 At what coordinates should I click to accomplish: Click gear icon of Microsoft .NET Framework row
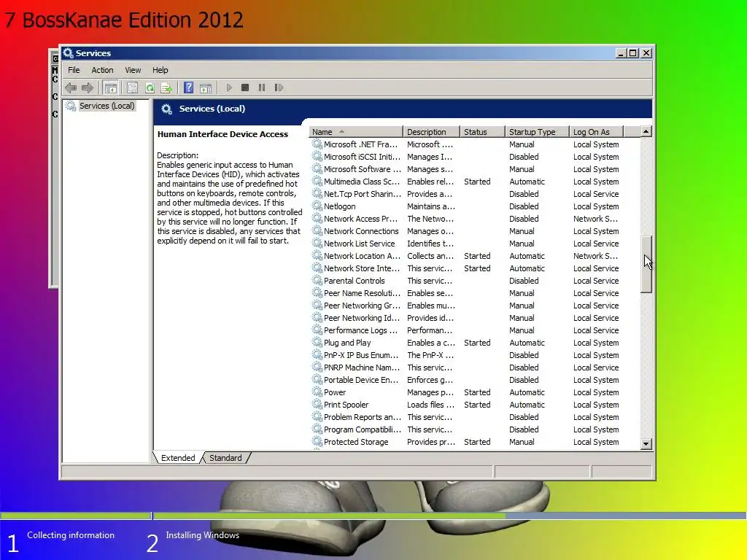317,144
